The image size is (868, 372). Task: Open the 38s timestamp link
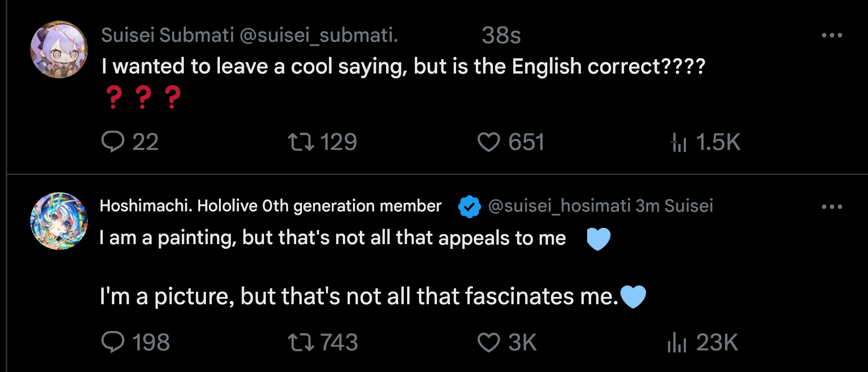501,35
